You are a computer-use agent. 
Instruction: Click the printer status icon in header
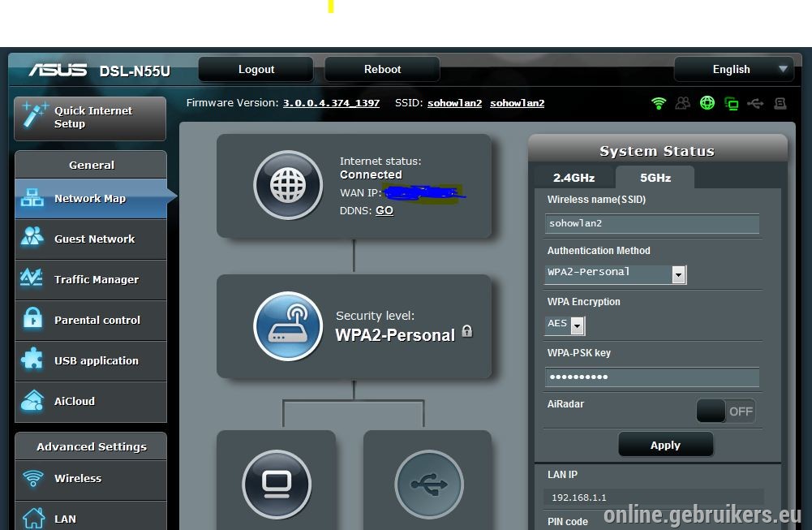click(780, 104)
